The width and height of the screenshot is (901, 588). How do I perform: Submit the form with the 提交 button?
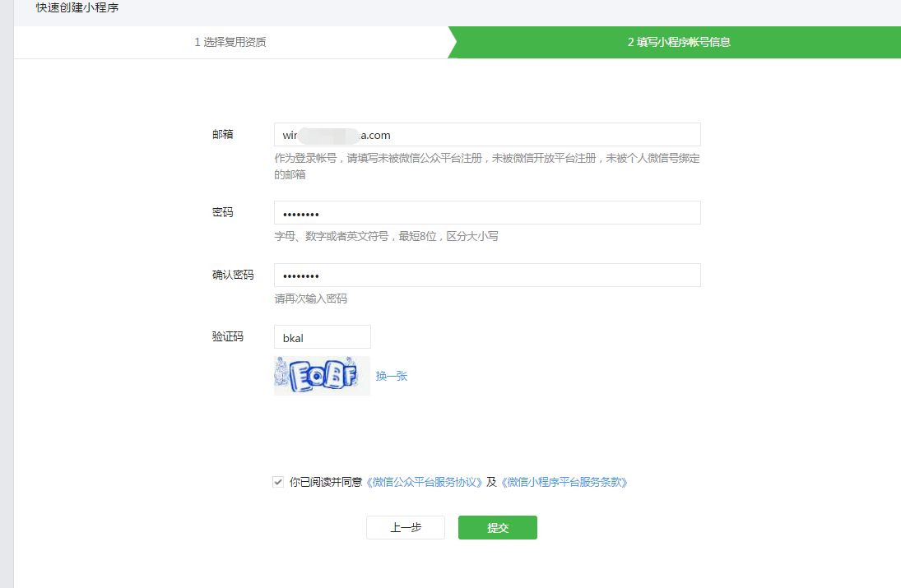click(x=498, y=528)
